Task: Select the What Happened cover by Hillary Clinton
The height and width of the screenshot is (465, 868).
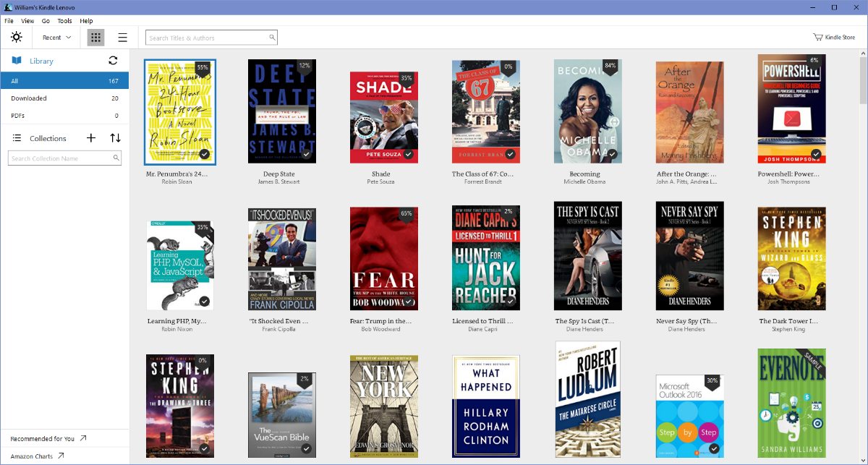Action: click(x=486, y=406)
